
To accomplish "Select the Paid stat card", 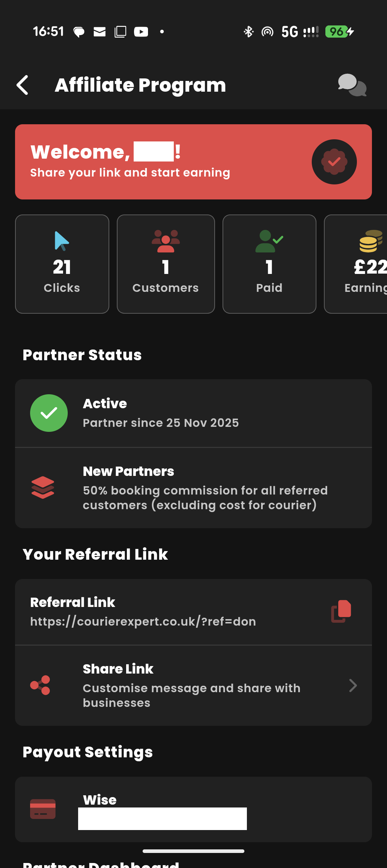I will (x=269, y=264).
